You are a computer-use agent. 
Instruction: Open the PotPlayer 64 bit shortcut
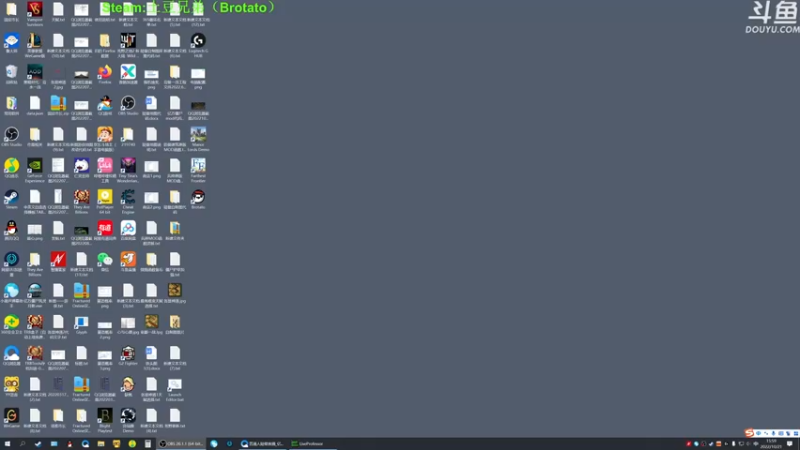click(105, 202)
